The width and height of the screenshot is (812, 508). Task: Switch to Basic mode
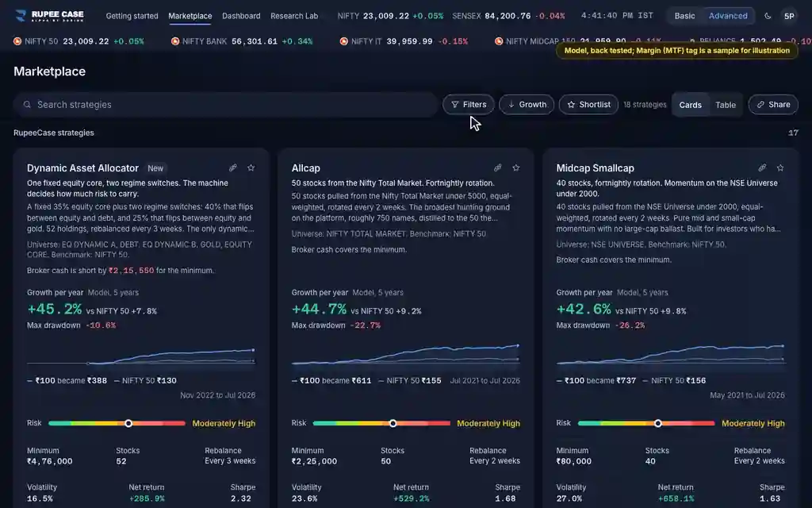(684, 16)
